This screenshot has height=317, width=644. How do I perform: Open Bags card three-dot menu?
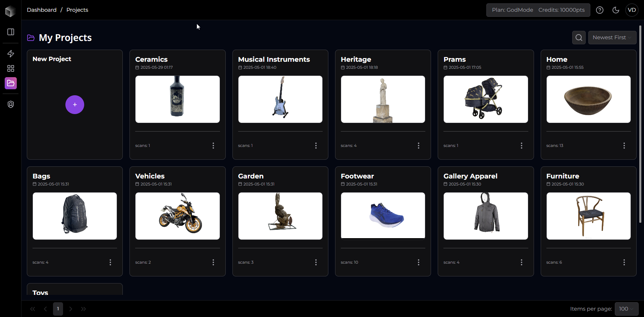(110, 262)
